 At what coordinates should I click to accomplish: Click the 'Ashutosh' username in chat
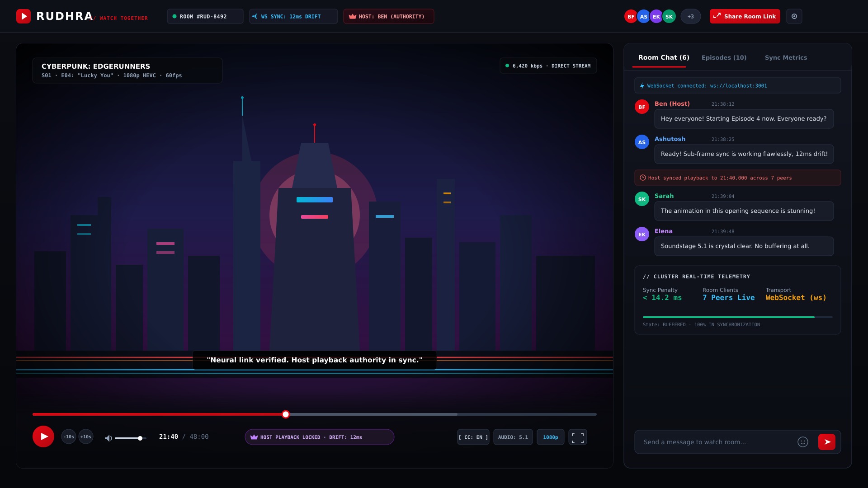point(670,139)
